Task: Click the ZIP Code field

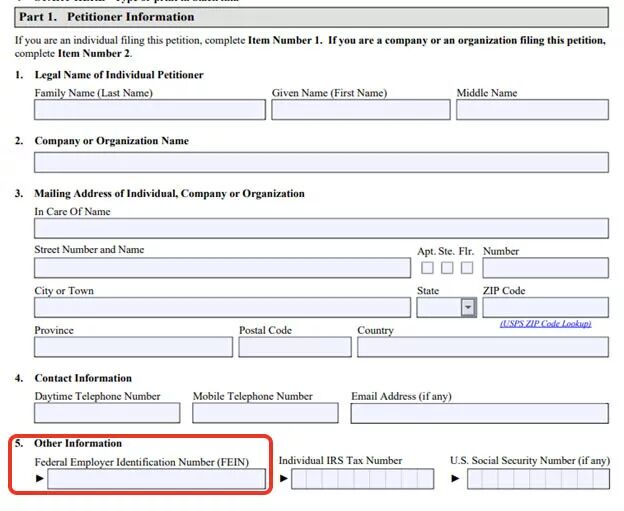Action: (x=546, y=307)
